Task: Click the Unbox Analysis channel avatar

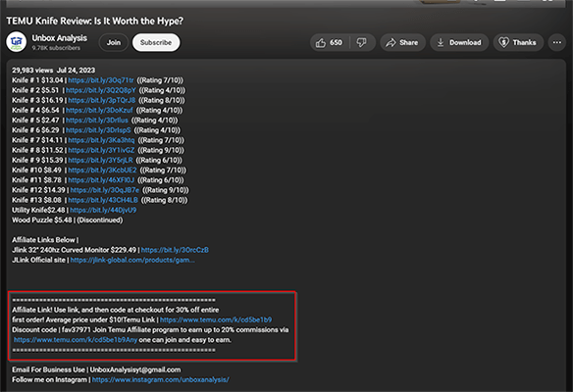Action: [16, 42]
